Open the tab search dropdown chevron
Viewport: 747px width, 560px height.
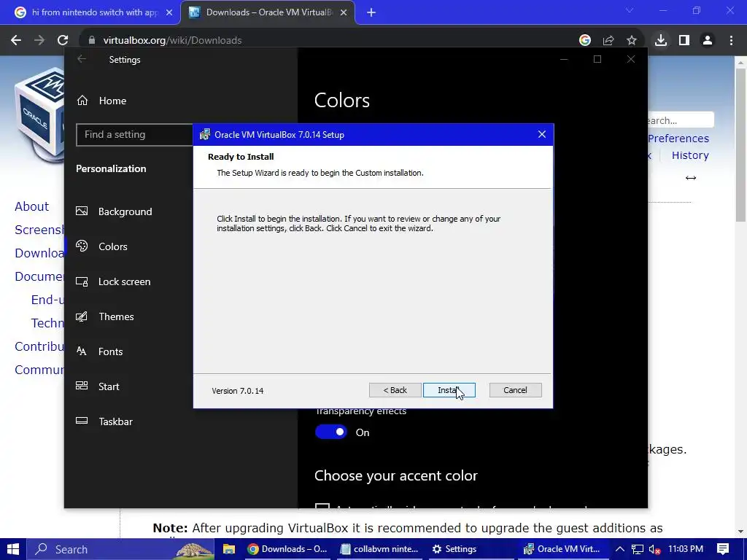click(x=630, y=10)
